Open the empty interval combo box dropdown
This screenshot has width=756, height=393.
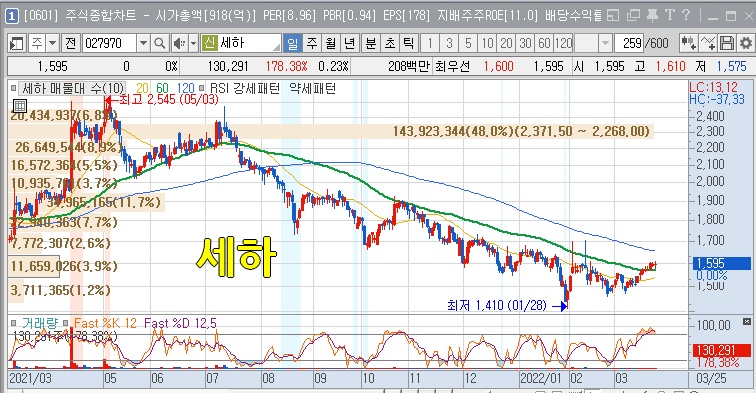(x=605, y=43)
